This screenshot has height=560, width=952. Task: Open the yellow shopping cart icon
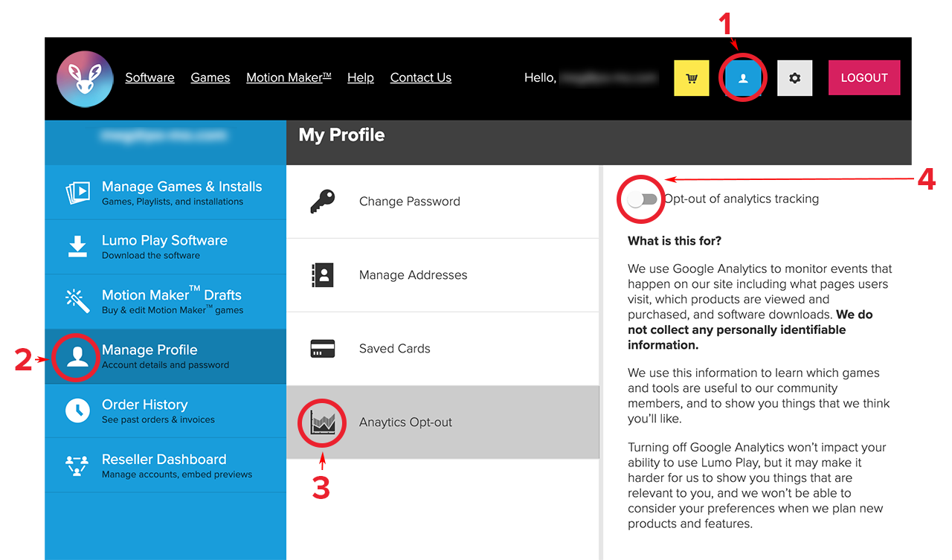(x=692, y=78)
